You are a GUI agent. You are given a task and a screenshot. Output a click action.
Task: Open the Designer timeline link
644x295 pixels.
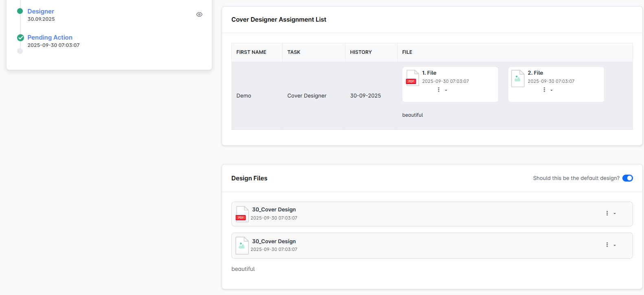[41, 11]
